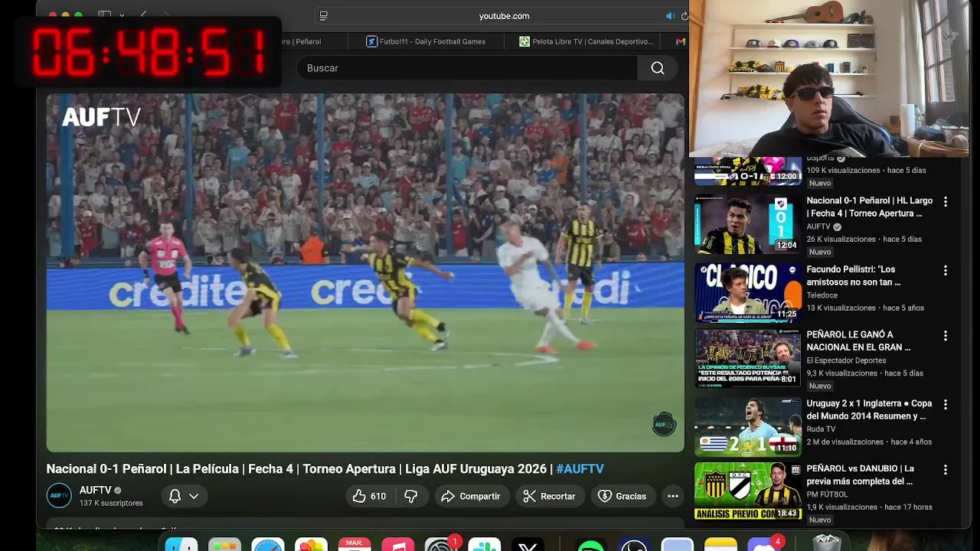Open options menu for Uruguay 2 x 1 Inglaterra video
Screen dimensions: 980x551
coord(946,405)
